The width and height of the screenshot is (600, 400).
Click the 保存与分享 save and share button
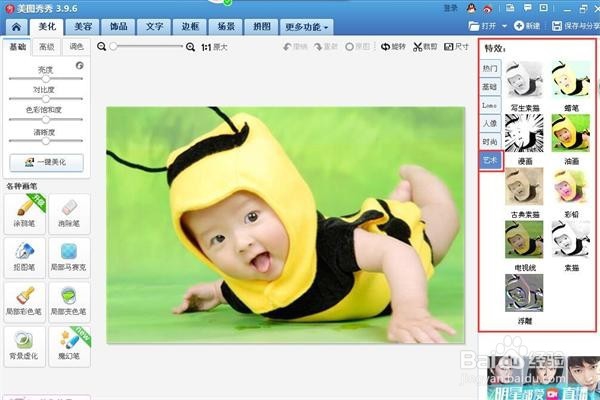(x=576, y=26)
